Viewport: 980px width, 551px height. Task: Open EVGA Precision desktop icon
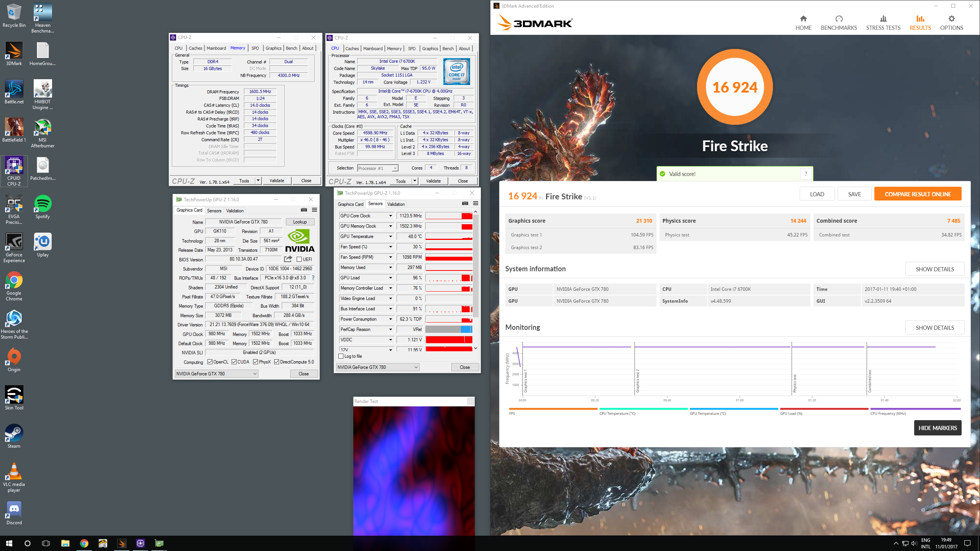(x=14, y=210)
